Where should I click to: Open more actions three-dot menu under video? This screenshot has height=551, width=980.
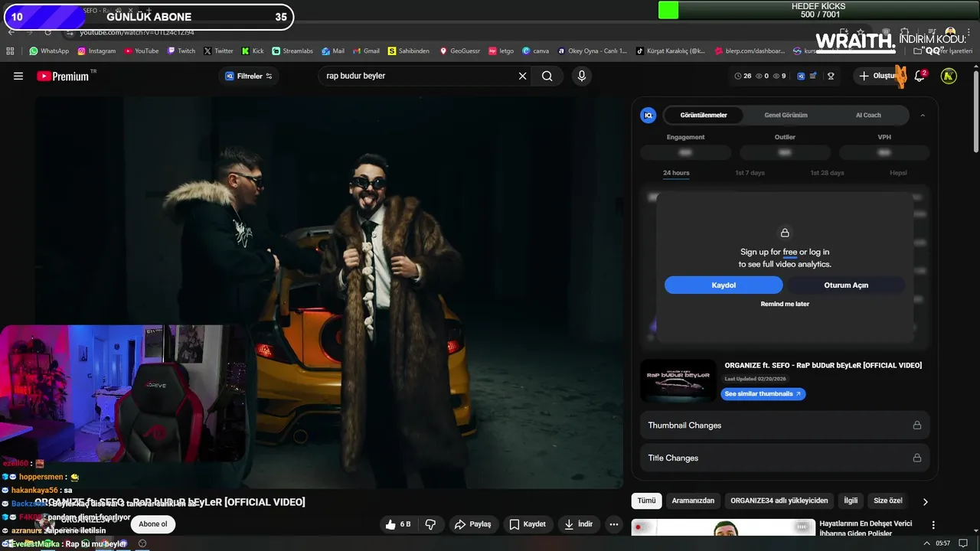pos(613,524)
